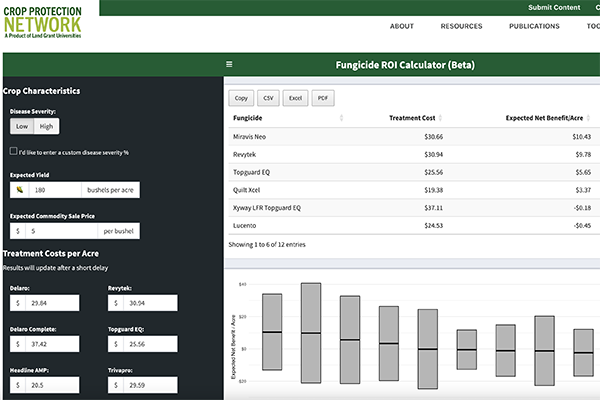This screenshot has width=600, height=400.
Task: Click the Revytek cost field
Action: click(150, 303)
